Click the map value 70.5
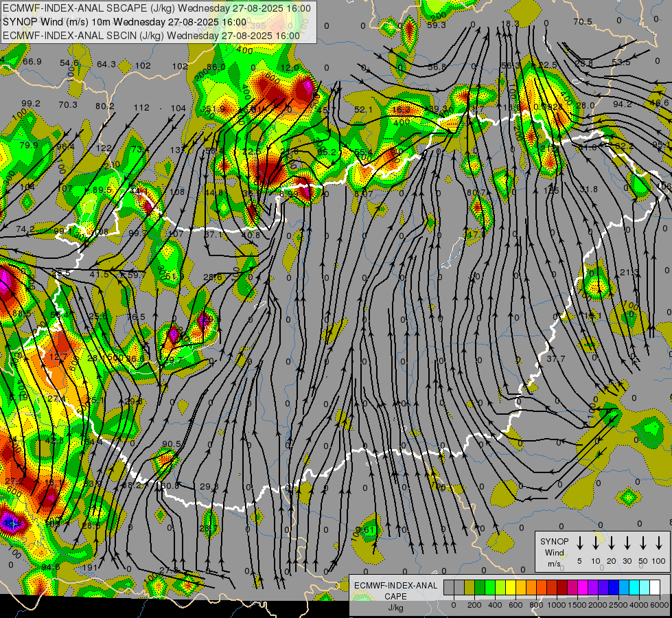 [x=583, y=22]
